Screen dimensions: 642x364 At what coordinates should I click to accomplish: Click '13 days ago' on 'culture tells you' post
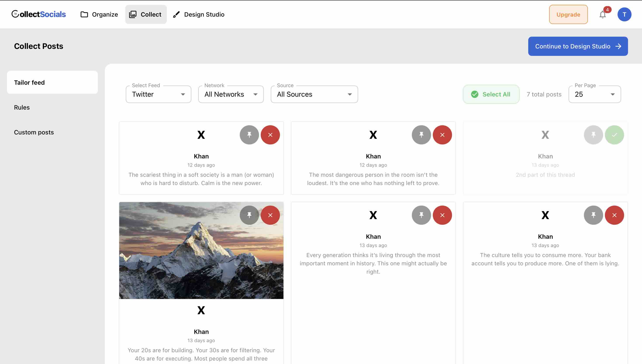(x=545, y=245)
